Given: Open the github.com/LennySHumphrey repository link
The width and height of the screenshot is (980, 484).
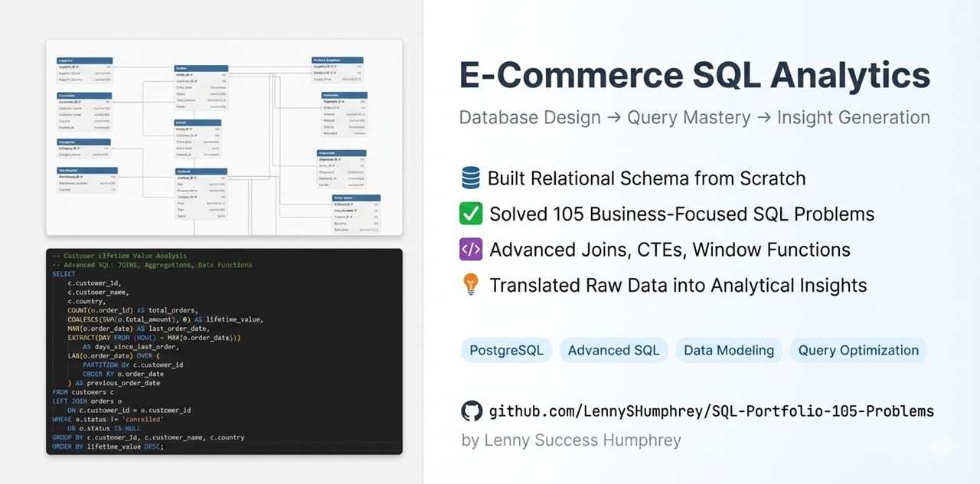Looking at the screenshot, I should (x=711, y=411).
